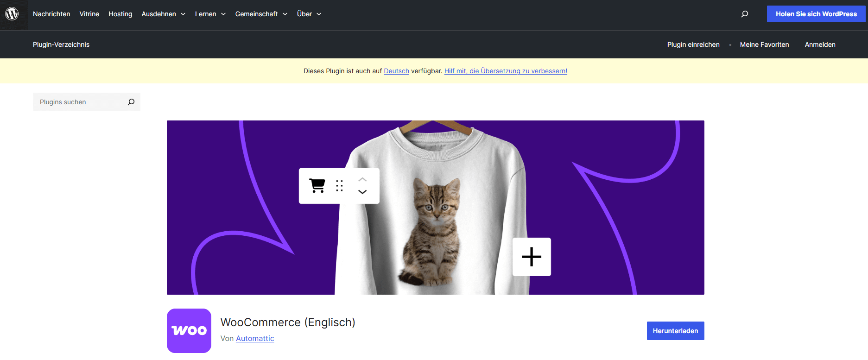
Task: Open the Nachrichten menu item
Action: pyautogui.click(x=51, y=14)
